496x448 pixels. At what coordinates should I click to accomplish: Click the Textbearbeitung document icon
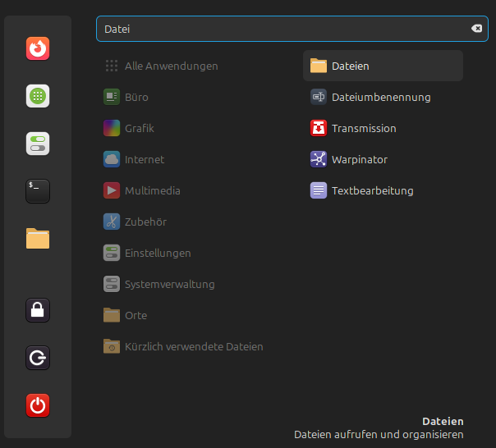[319, 190]
